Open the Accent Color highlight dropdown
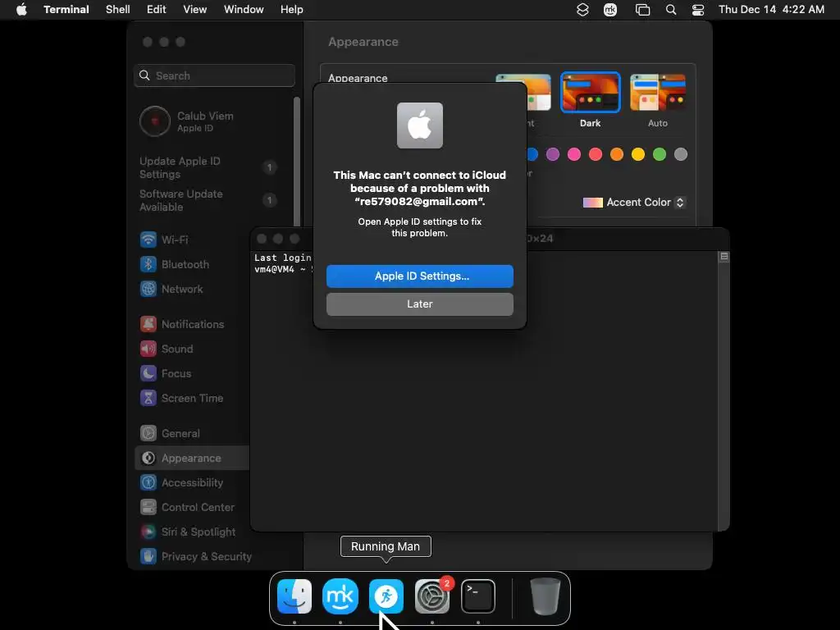Image resolution: width=840 pixels, height=630 pixels. [634, 203]
